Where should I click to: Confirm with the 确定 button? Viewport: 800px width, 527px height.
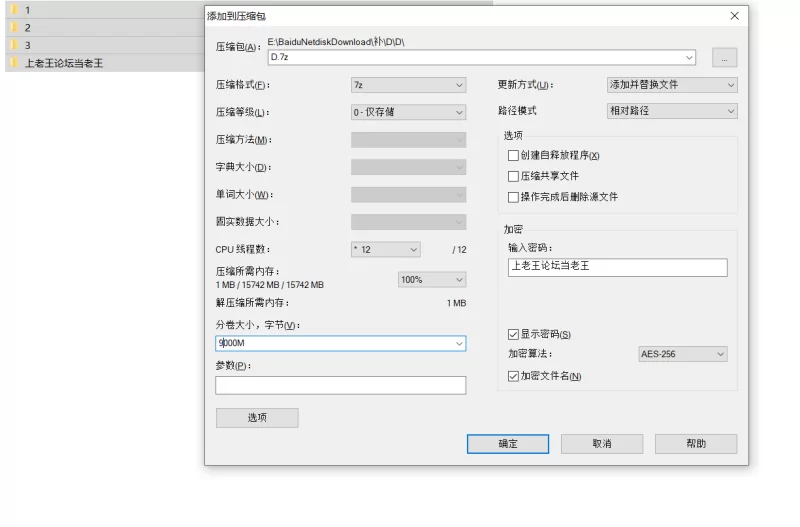coord(508,444)
